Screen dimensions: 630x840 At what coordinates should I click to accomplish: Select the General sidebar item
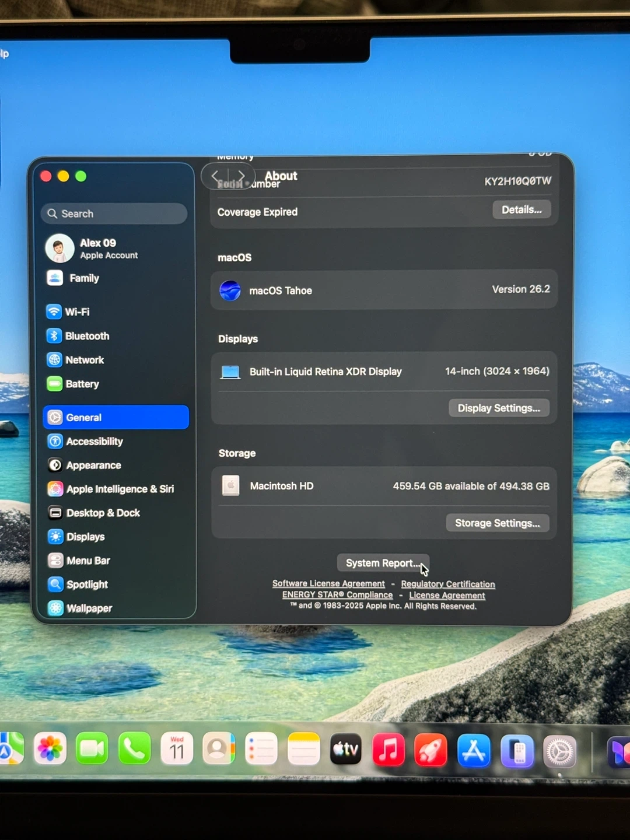coord(116,417)
